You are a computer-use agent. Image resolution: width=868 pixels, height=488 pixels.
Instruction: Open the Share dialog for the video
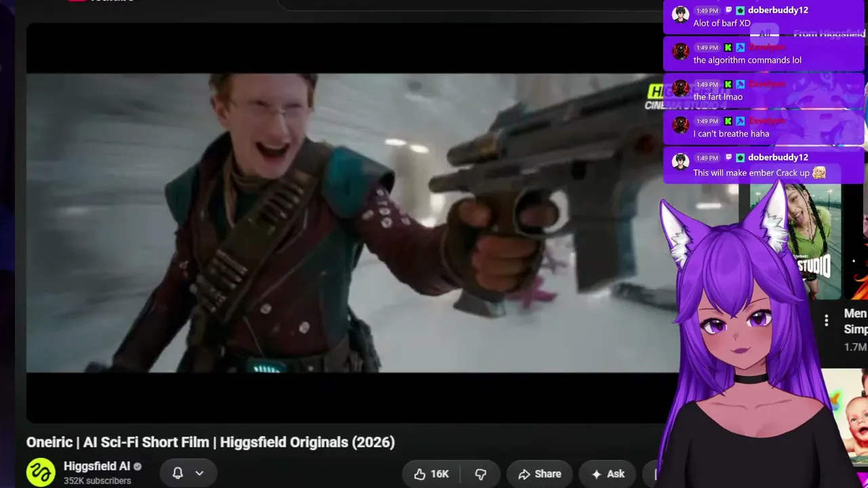539,474
